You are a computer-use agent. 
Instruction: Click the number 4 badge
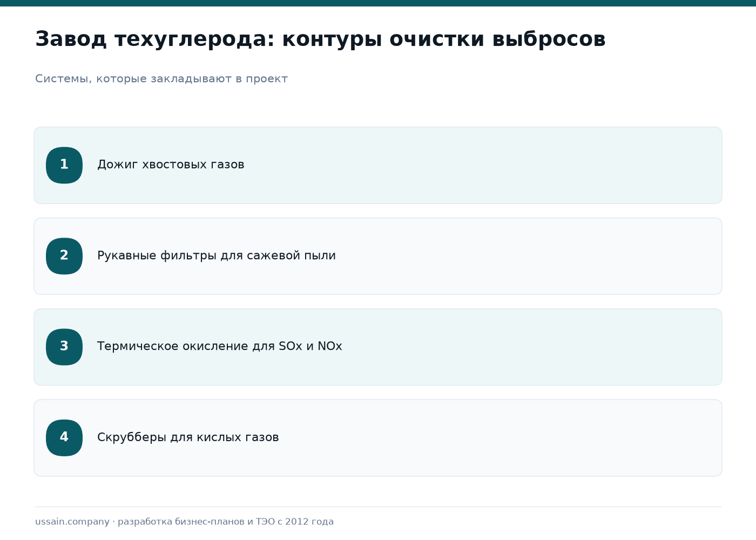click(x=64, y=437)
